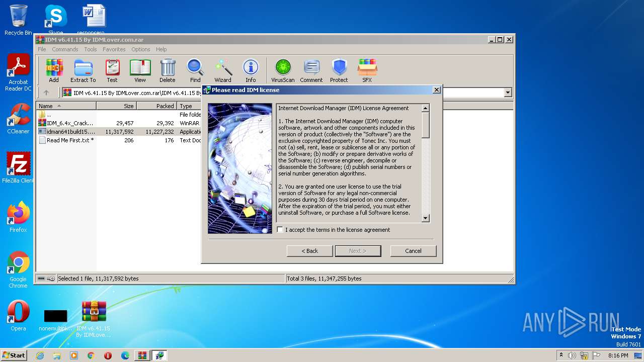This screenshot has width=644, height=362.
Task: Sort file list by Size column
Action: coord(116,106)
